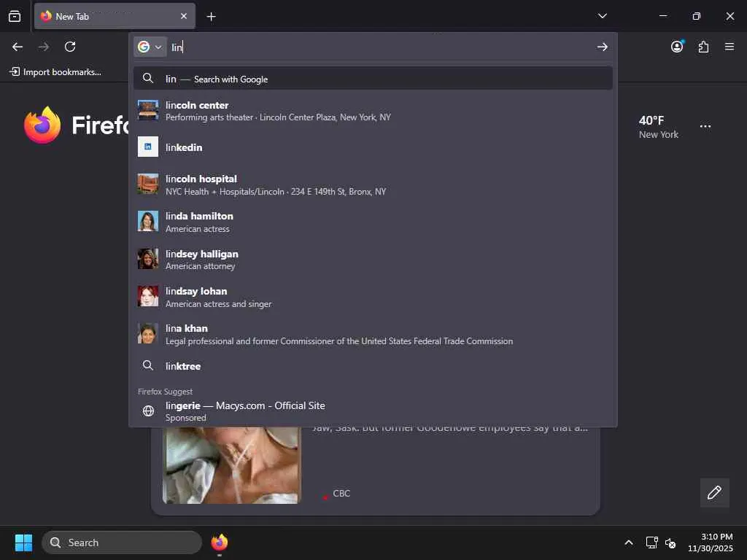The width and height of the screenshot is (747, 560).
Task: Select the New Tab tab
Action: pyautogui.click(x=115, y=16)
